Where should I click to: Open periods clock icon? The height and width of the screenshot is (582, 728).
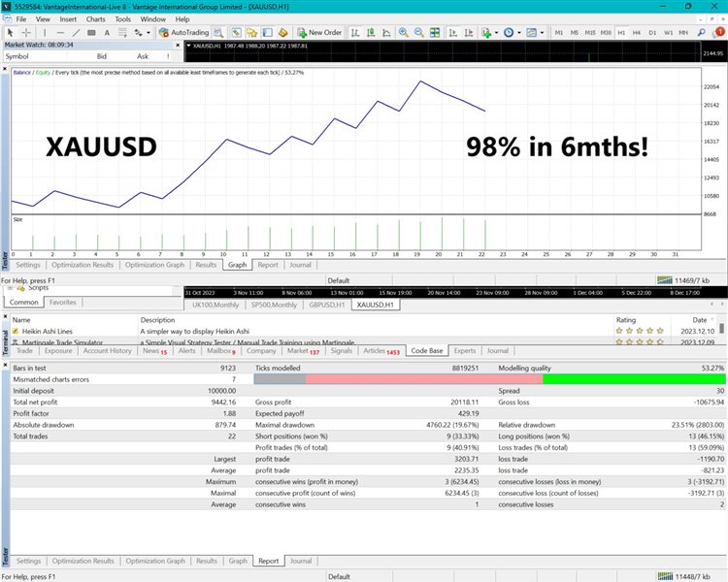click(x=509, y=32)
